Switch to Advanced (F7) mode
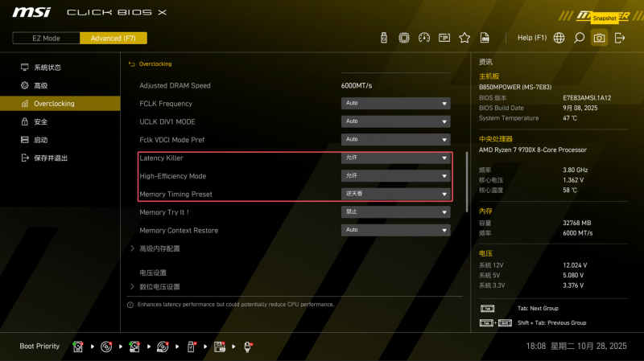The width and height of the screenshot is (644, 361). pyautogui.click(x=113, y=38)
